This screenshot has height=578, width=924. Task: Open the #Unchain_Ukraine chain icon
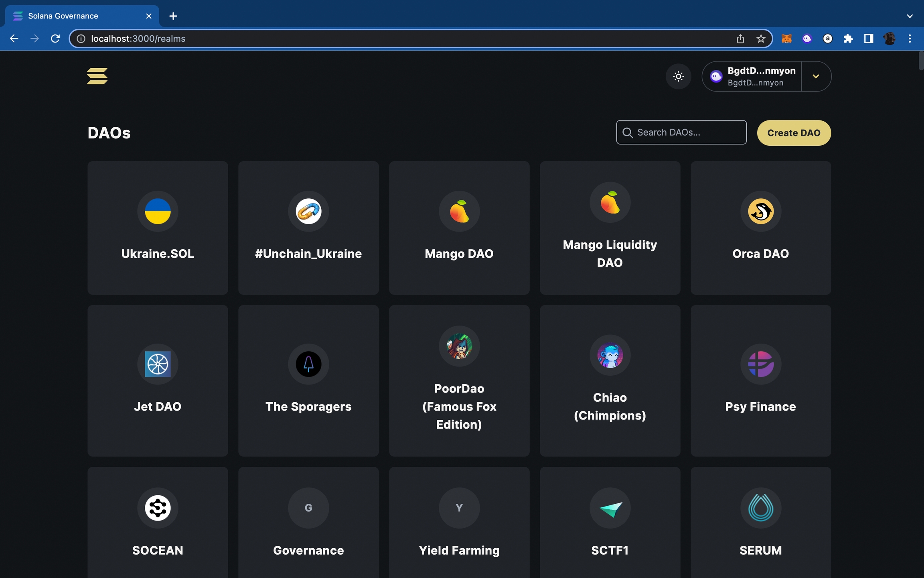coord(308,211)
